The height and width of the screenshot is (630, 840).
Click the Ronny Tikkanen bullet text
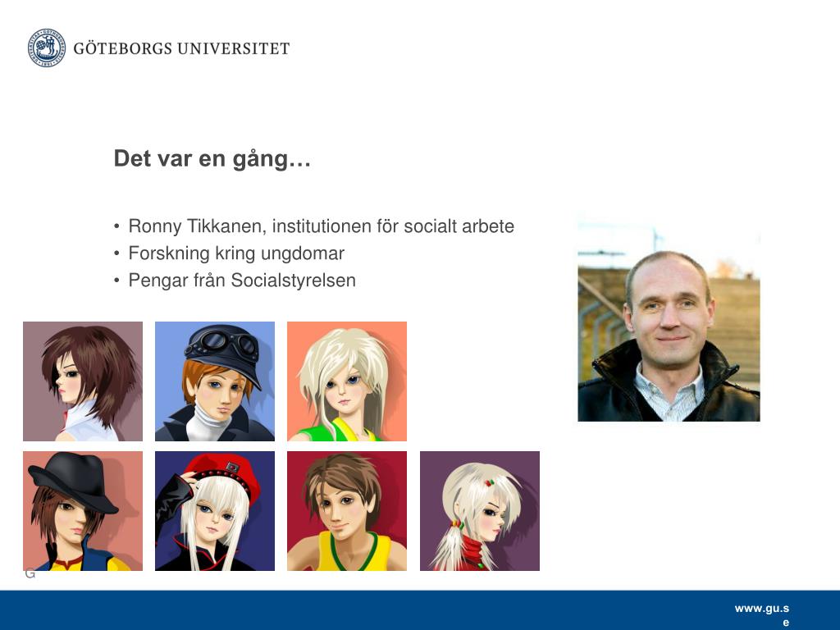[321, 226]
